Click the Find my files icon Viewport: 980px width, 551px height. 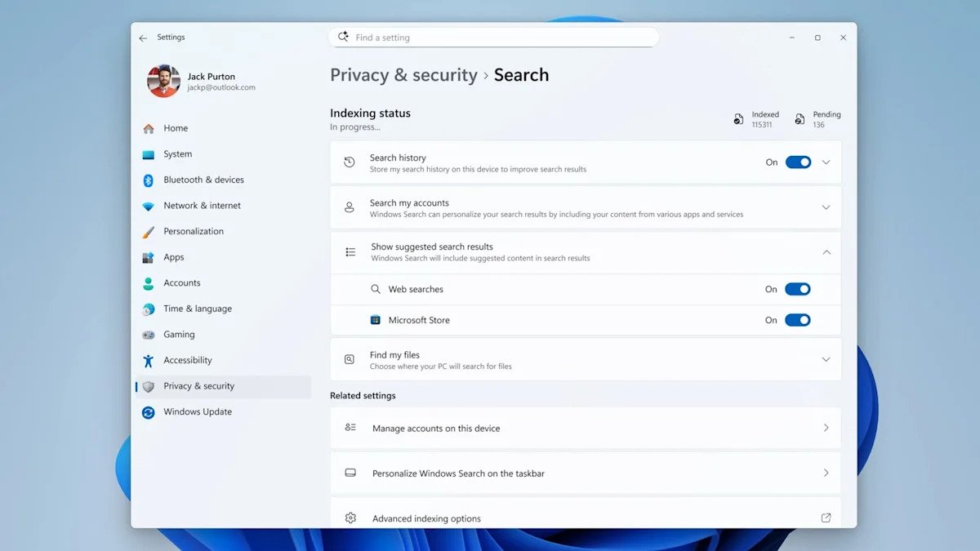coord(350,359)
